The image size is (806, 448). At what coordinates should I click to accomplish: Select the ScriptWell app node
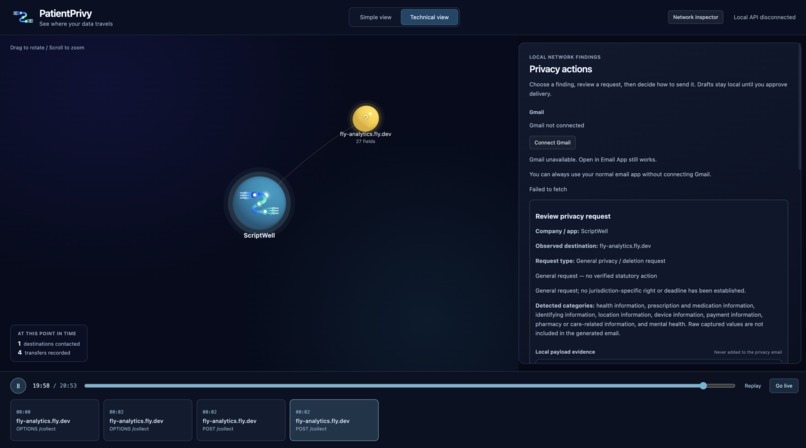(x=259, y=203)
